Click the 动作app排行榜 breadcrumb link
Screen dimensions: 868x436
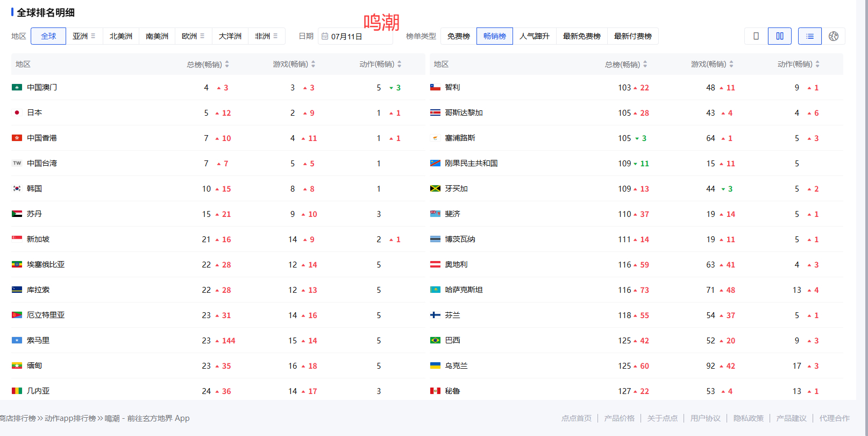70,418
